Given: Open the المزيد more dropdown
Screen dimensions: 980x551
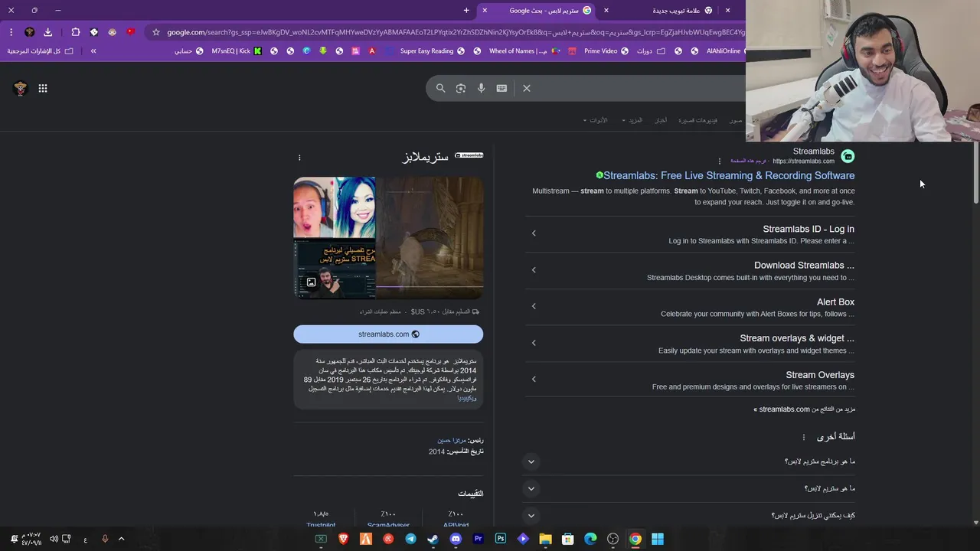Looking at the screenshot, I should (632, 120).
